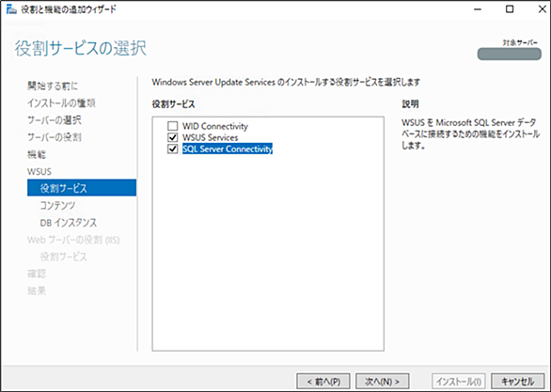
Task: Click the 確認 step in sidebar
Action: tap(37, 274)
